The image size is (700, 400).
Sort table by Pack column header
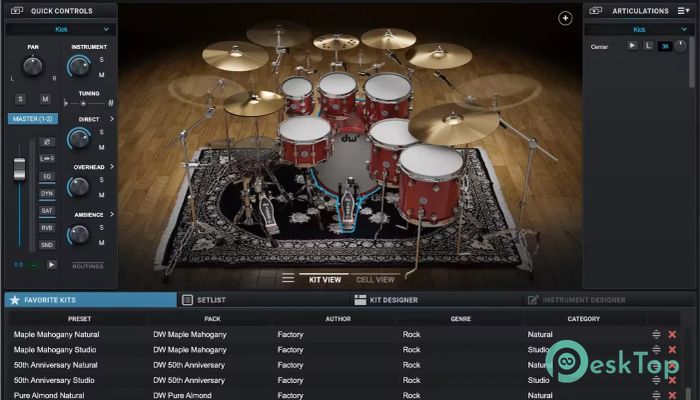[x=212, y=319]
